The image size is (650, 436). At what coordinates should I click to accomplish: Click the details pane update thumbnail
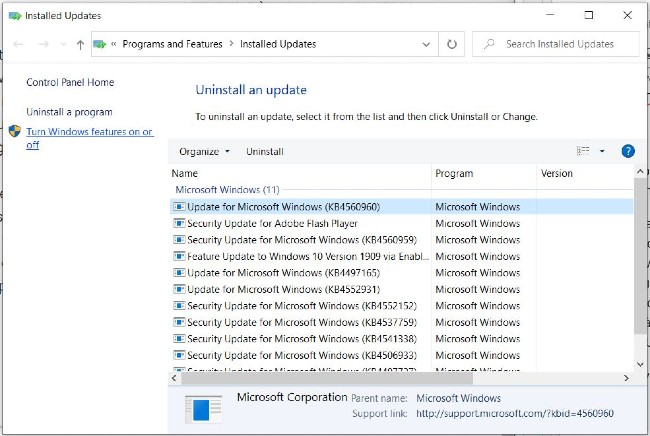pos(203,409)
